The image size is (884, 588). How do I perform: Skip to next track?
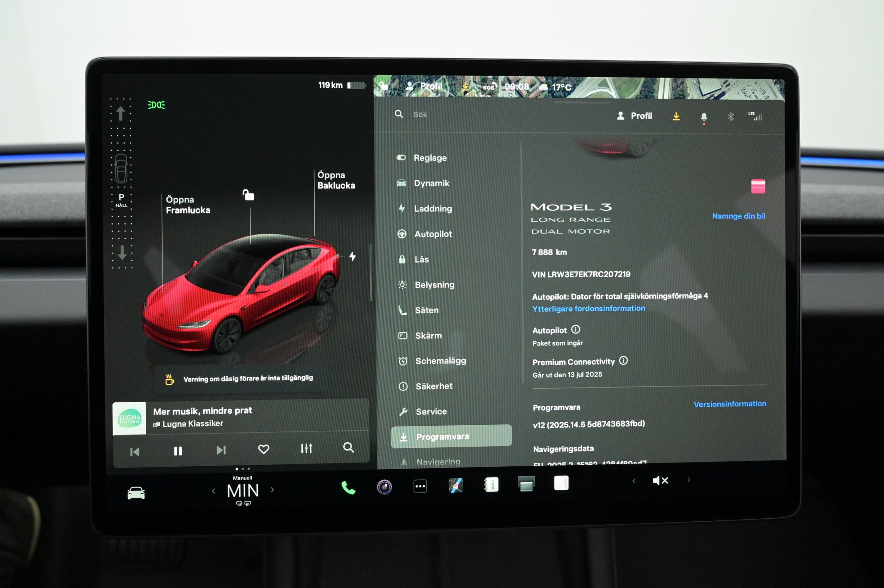(x=221, y=450)
